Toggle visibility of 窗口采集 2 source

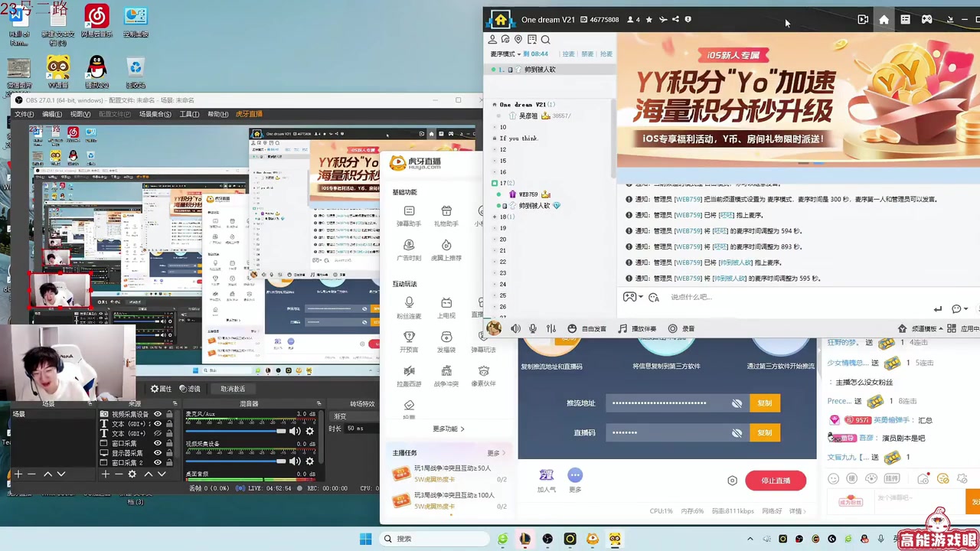[x=158, y=463]
